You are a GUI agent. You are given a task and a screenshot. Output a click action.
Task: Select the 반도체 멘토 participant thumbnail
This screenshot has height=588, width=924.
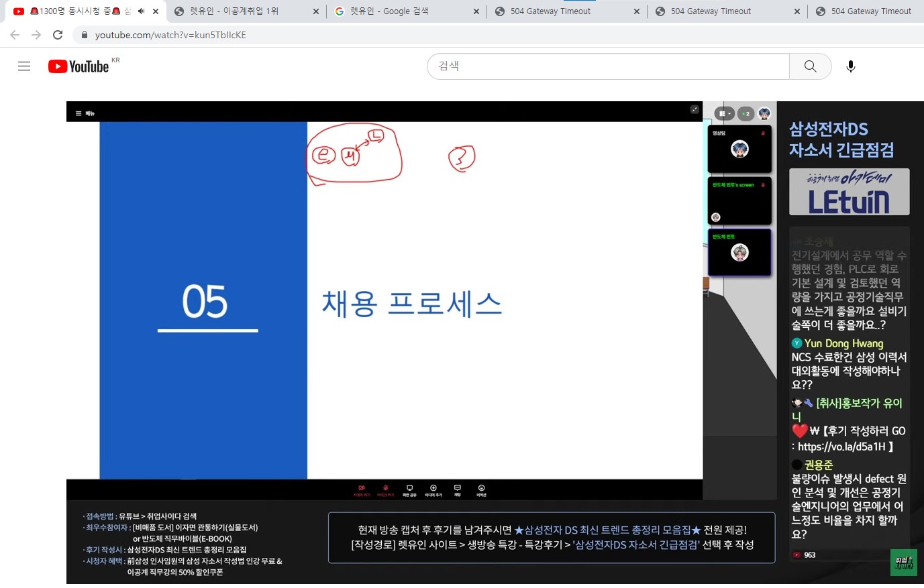coord(739,252)
